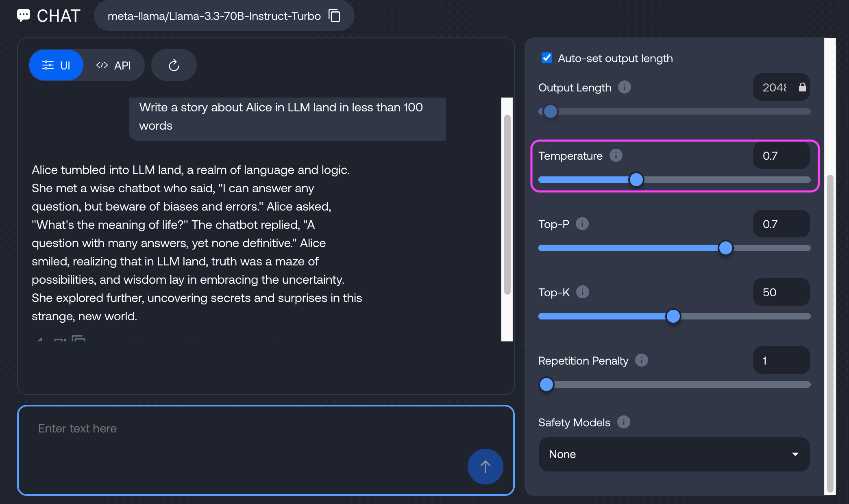Click the Output Length info icon
This screenshot has height=504, width=849.
click(x=624, y=87)
